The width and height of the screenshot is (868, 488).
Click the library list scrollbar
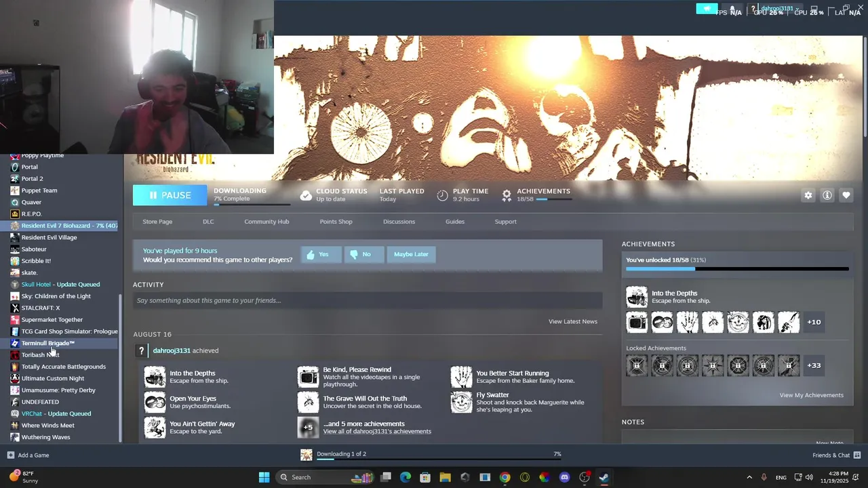tap(121, 368)
